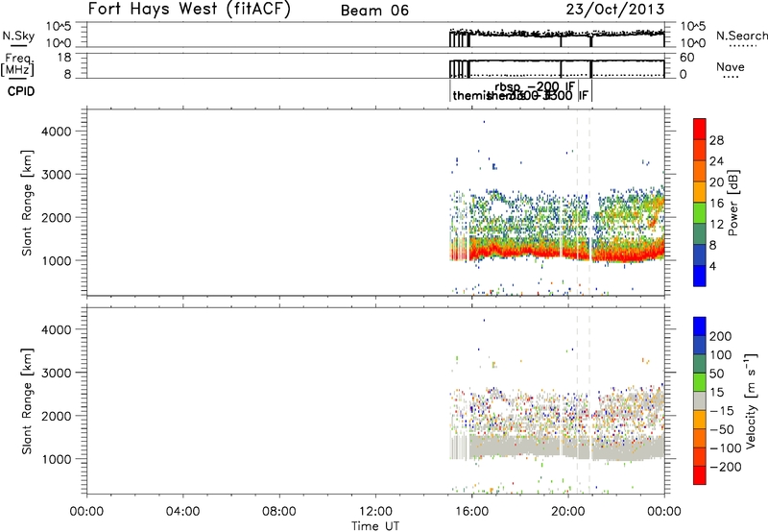Click the 'rbsp -200 IF' CPID annotation
This screenshot has width=768, height=532.
(535, 86)
